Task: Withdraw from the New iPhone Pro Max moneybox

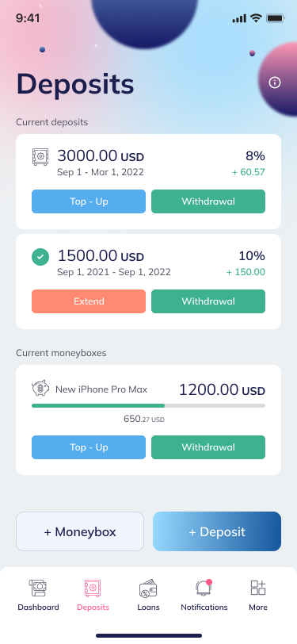Action: [208, 447]
